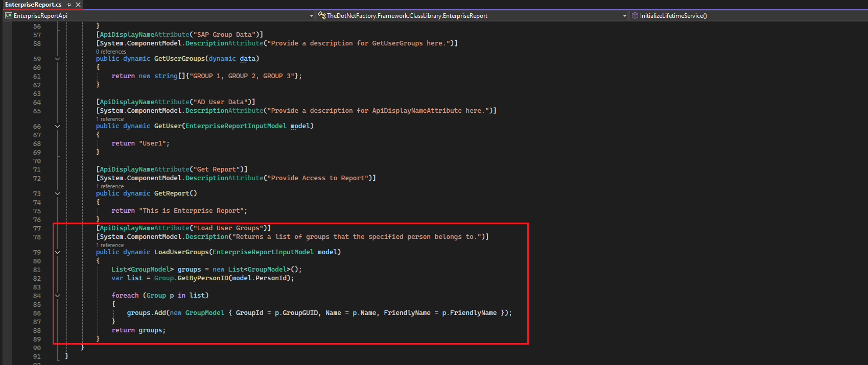Click the GetUser method name on line 66
868x365 pixels.
tap(168, 126)
